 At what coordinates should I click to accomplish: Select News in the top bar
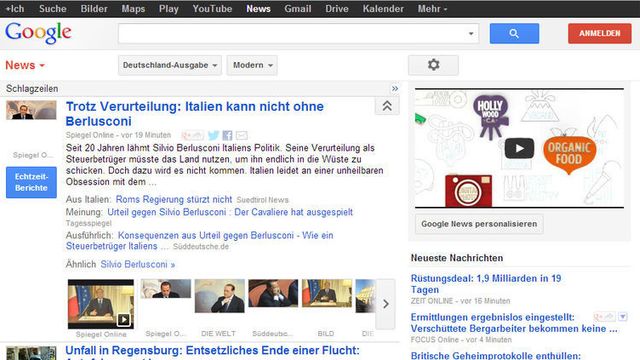point(258,9)
